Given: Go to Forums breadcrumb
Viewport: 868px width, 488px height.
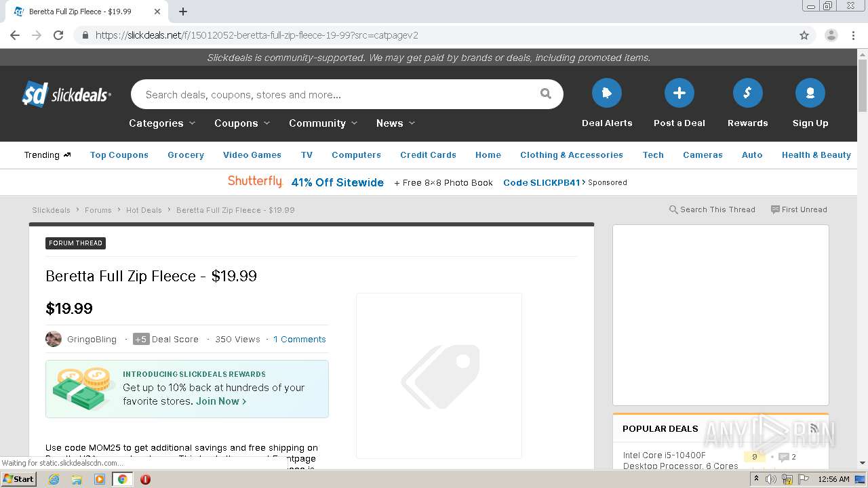Looking at the screenshot, I should click(x=98, y=210).
